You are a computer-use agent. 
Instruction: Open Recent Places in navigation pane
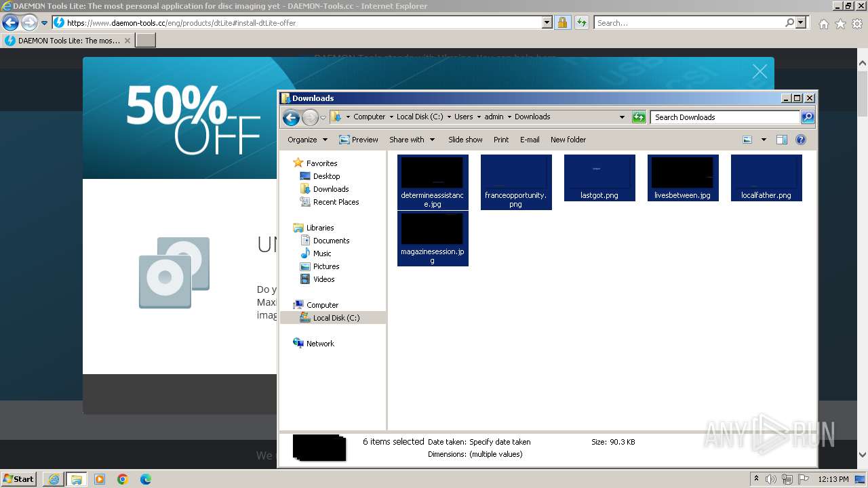[x=336, y=202]
